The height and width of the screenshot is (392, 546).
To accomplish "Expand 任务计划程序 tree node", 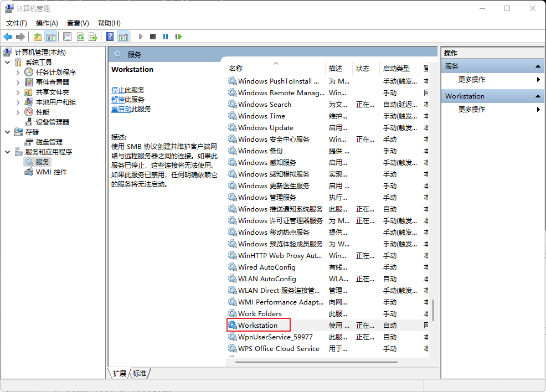I will [x=18, y=73].
